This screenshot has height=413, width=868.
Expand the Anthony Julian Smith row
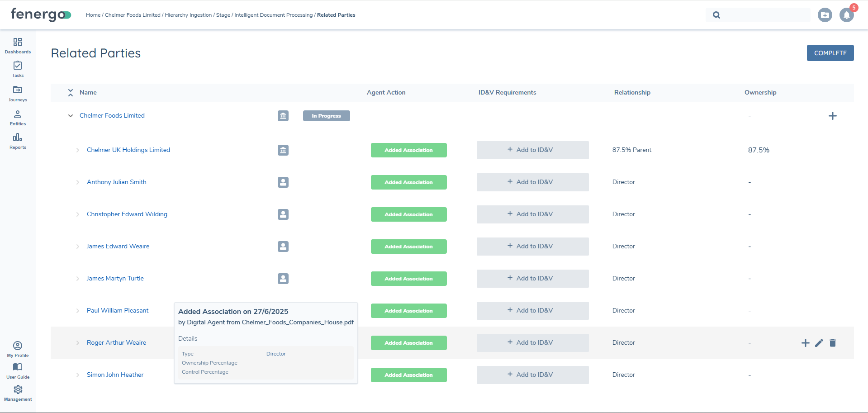tap(77, 182)
